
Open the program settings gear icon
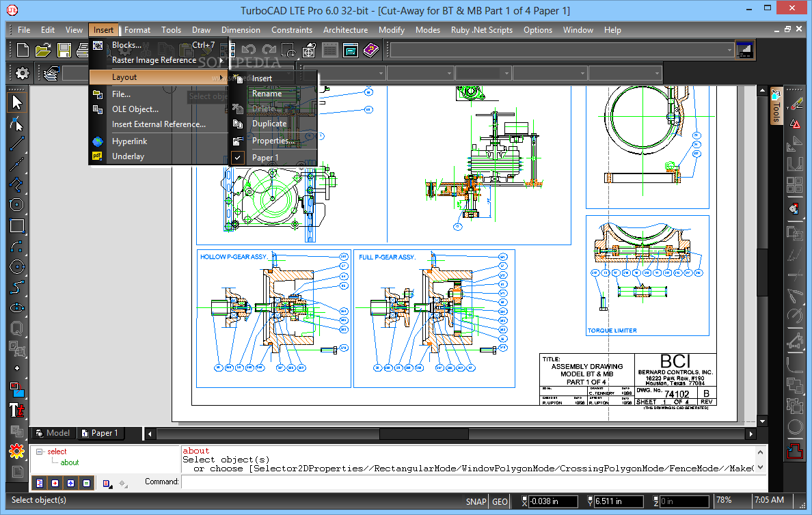point(23,74)
